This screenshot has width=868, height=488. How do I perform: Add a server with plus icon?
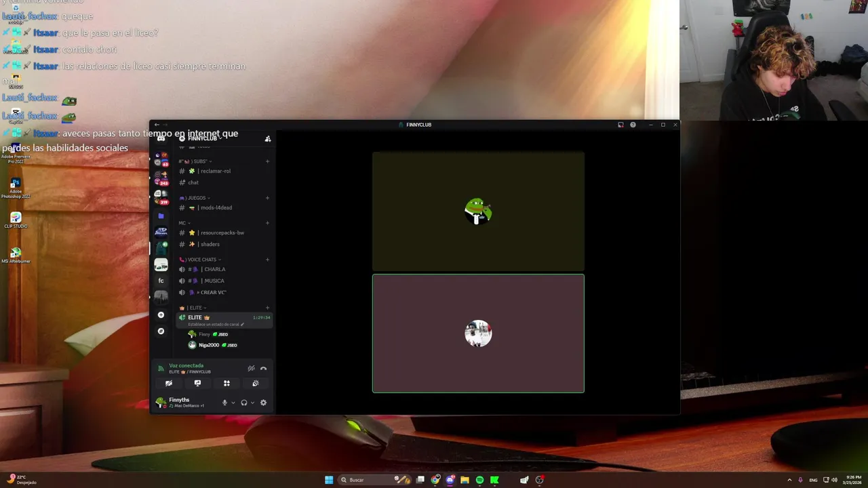click(161, 315)
